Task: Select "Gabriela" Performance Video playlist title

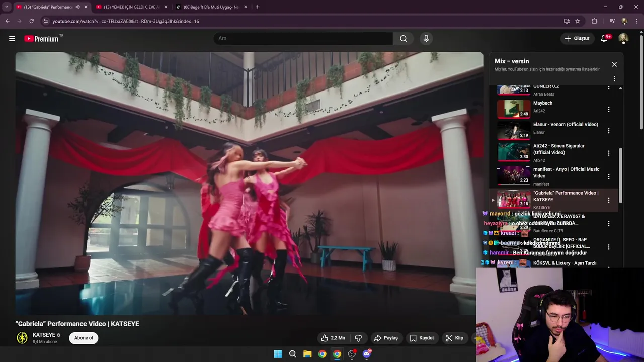Action: click(566, 196)
